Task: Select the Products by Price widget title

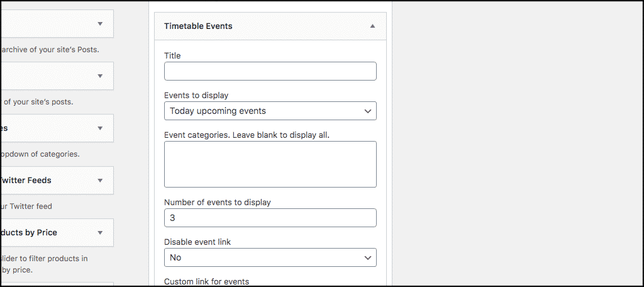Action: pyautogui.click(x=29, y=233)
